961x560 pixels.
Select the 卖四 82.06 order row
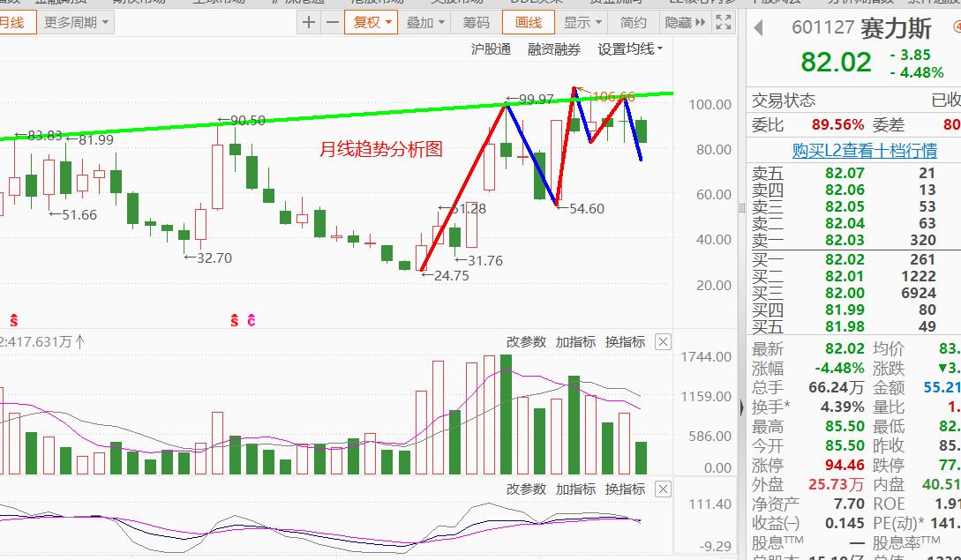[x=853, y=190]
